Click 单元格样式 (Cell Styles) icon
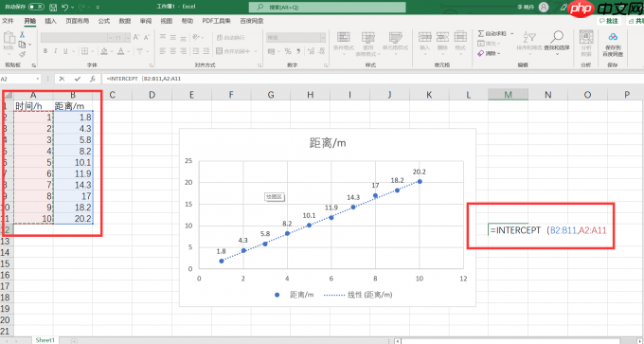Image resolution: width=644 pixels, height=344 pixels. pyautogui.click(x=395, y=38)
